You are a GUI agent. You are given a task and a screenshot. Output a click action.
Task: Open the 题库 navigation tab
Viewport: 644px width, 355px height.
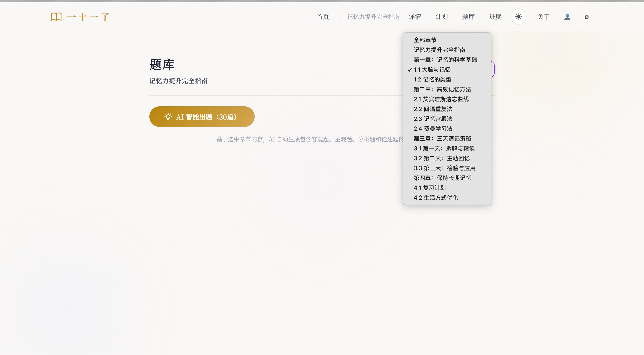[x=468, y=17]
